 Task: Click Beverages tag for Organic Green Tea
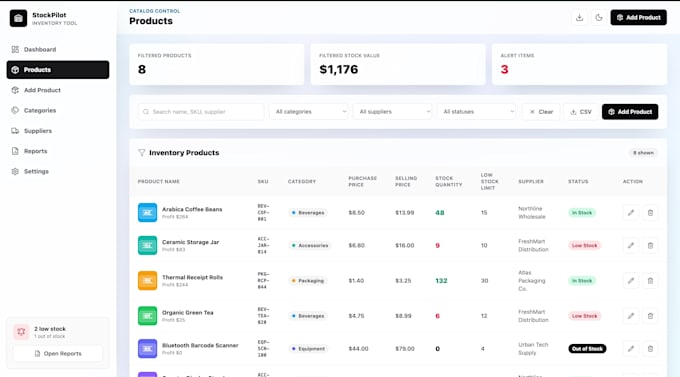[x=308, y=316]
